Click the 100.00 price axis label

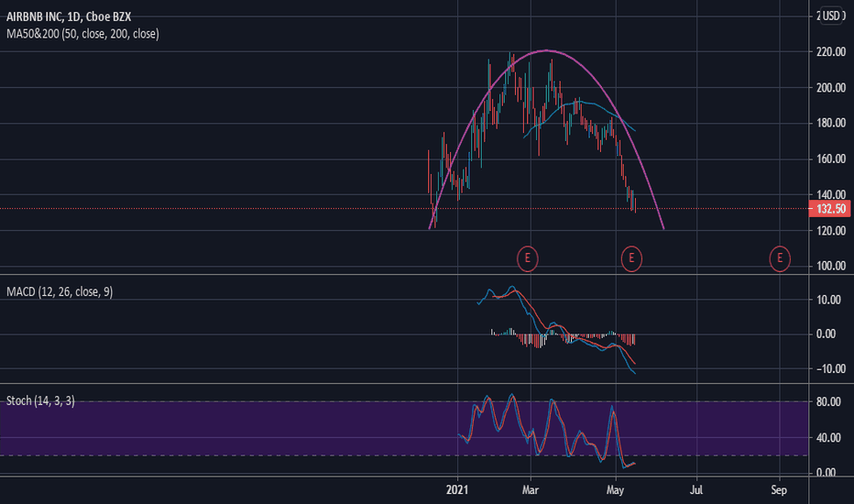pyautogui.click(x=830, y=266)
